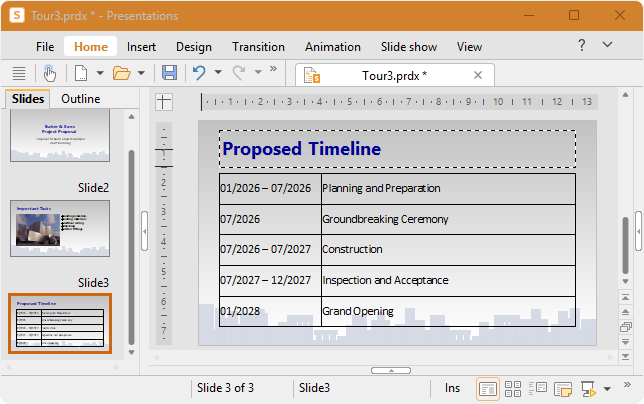The image size is (644, 404).
Task: Click the redo arrow icon
Action: 239,73
